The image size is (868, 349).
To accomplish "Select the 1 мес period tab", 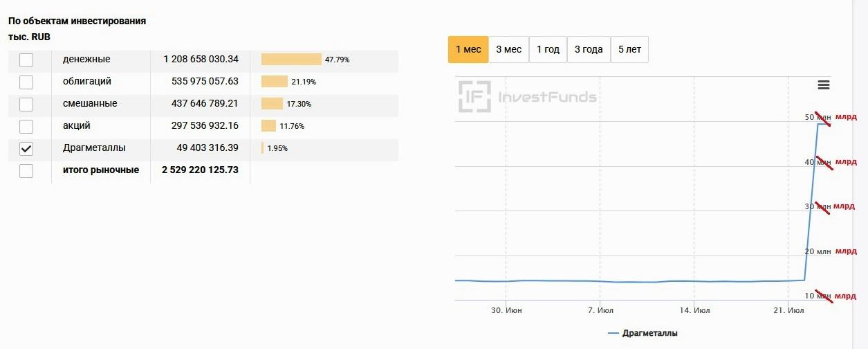I will 468,49.
